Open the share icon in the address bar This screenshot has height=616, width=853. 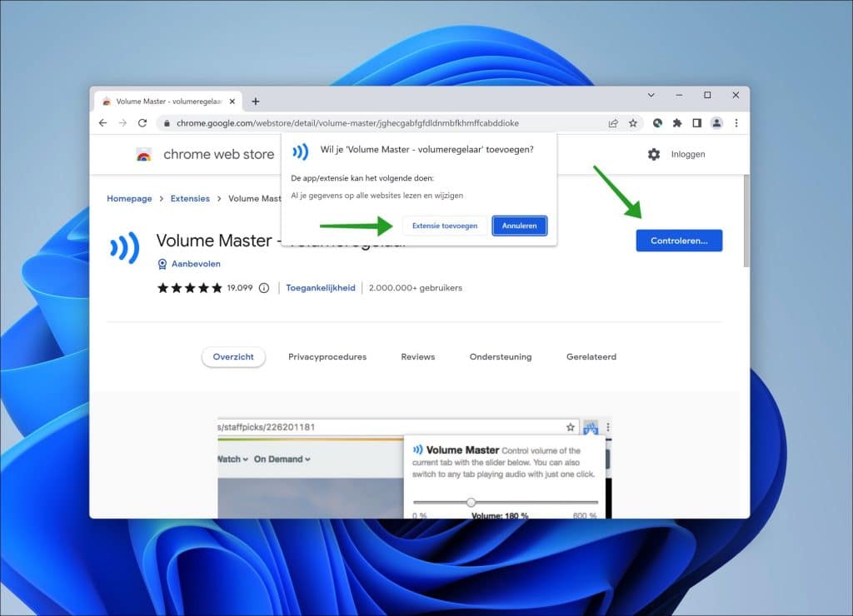pos(613,122)
